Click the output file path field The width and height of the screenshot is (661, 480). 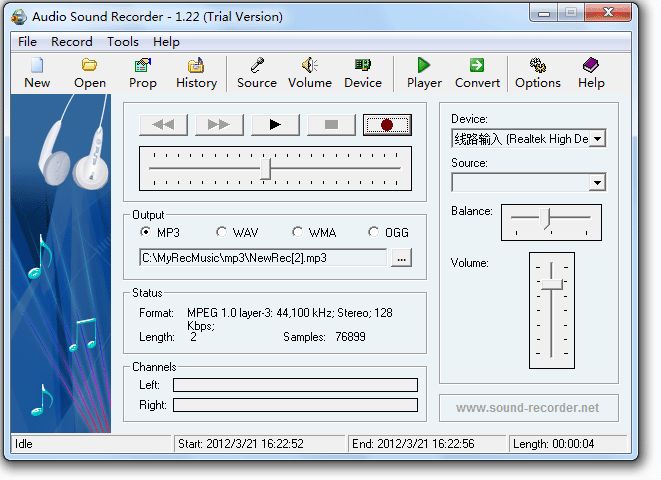262,258
